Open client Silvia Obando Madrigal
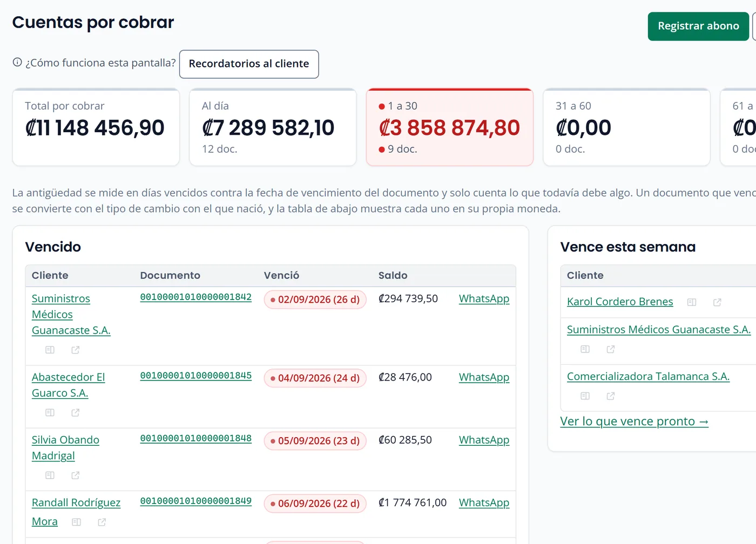The height and width of the screenshot is (544, 756). coord(65,447)
